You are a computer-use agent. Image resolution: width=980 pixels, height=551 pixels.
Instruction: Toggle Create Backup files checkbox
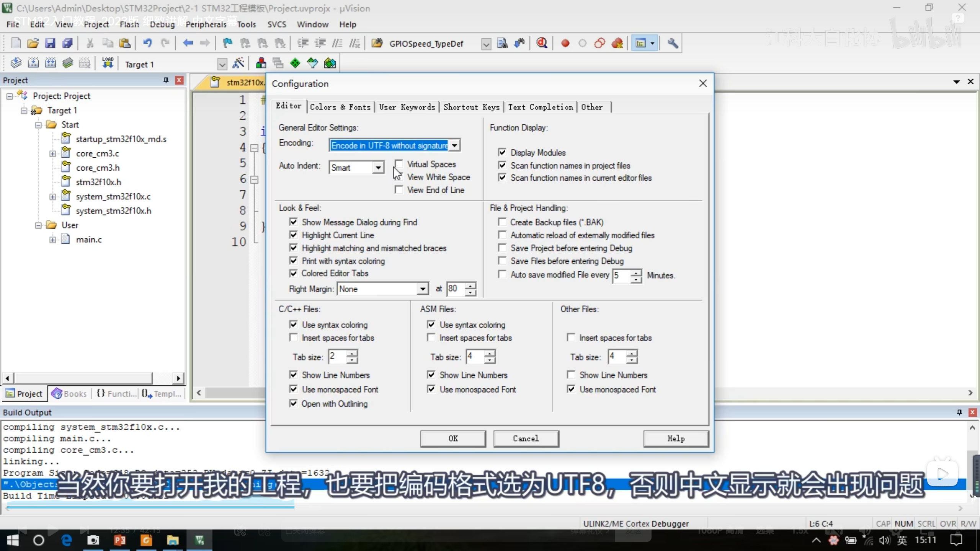click(502, 222)
